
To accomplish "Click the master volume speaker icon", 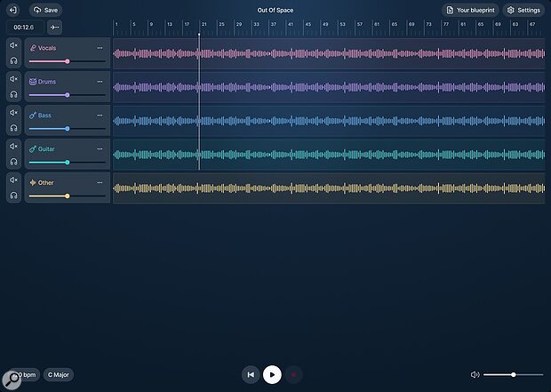I will tap(475, 375).
